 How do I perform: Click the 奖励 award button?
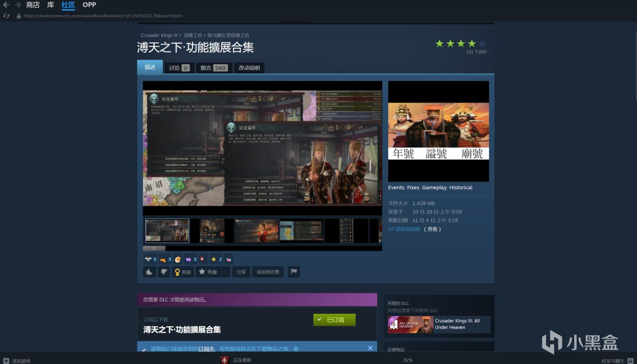(x=183, y=272)
